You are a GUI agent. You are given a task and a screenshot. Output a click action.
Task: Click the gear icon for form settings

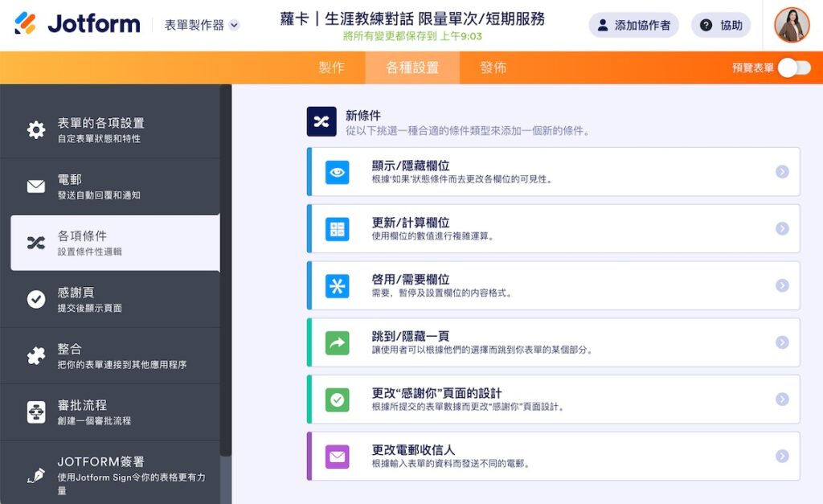[x=36, y=129]
